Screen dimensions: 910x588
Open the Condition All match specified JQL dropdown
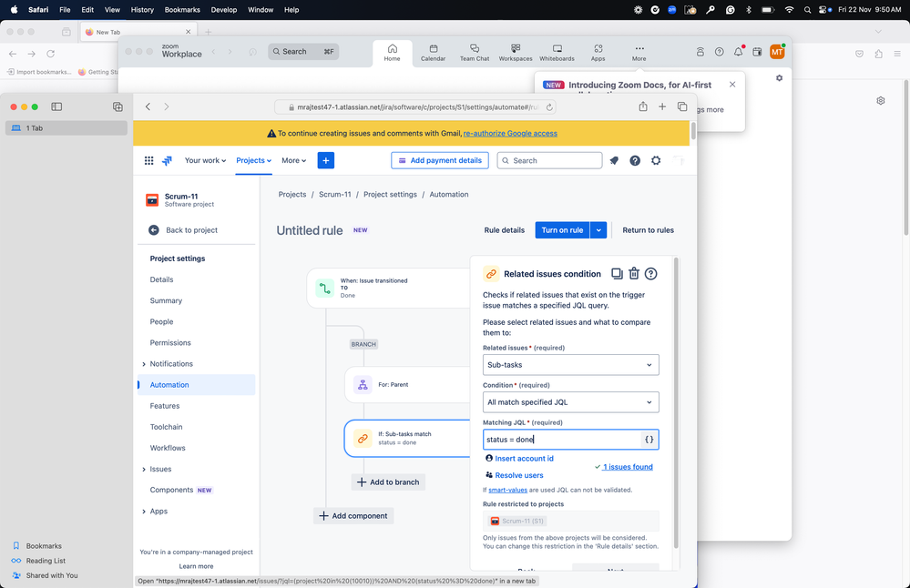coord(570,401)
